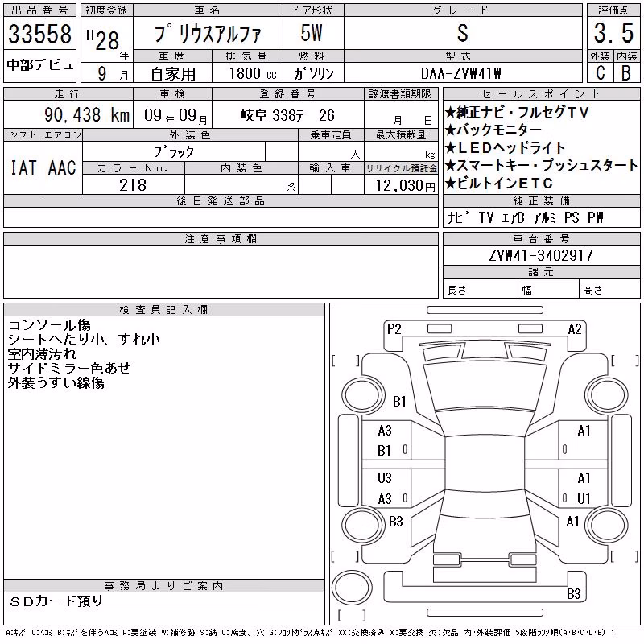Click note シートへたり小、すれ小
Image resolution: width=644 pixels, height=644 pixels.
point(84,340)
